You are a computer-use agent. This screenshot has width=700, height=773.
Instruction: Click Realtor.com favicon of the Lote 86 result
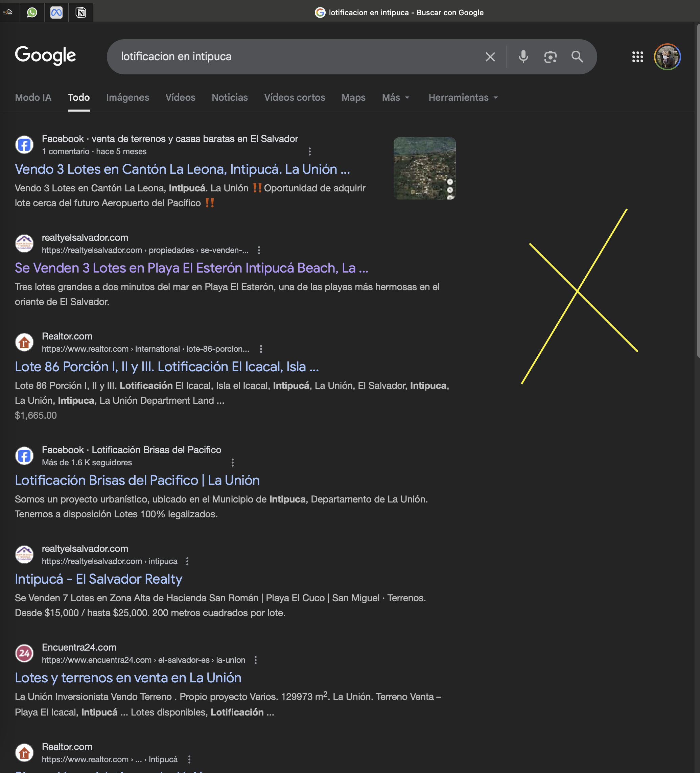coord(24,343)
